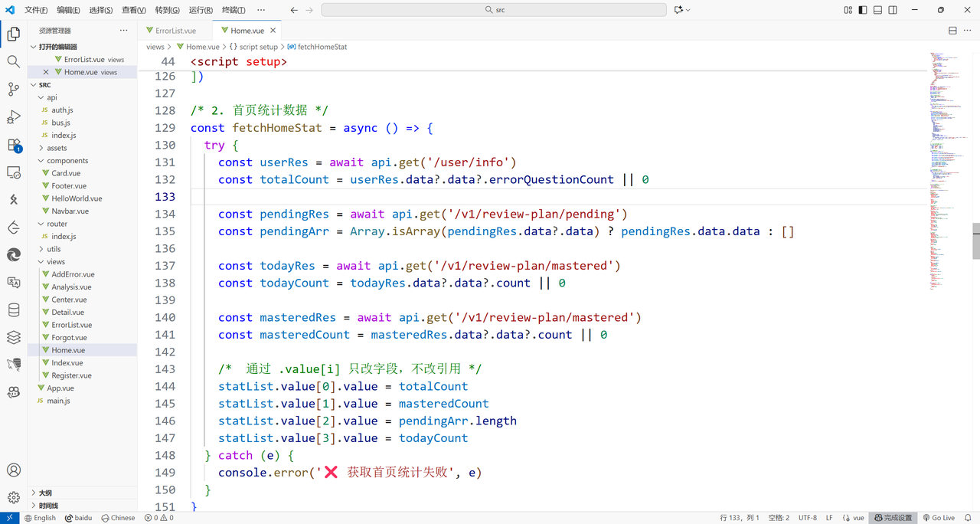Click Go Live in status bar
Viewport: 980px width, 524px height.
[x=938, y=518]
